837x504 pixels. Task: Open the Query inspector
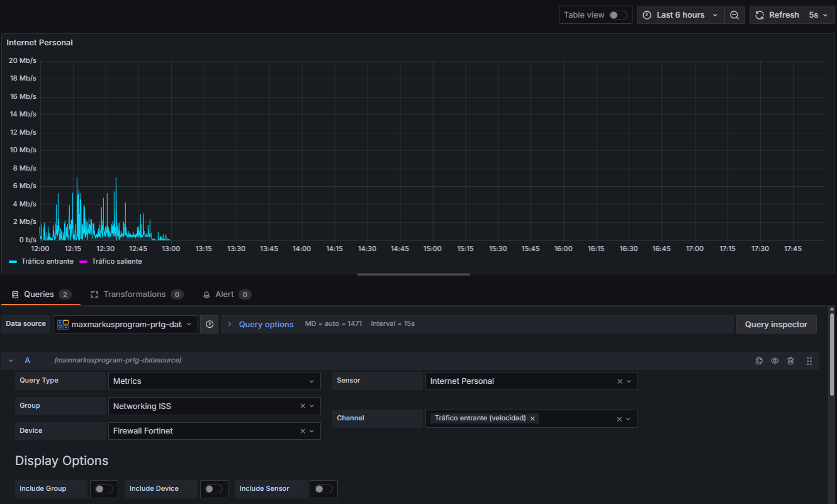776,325
